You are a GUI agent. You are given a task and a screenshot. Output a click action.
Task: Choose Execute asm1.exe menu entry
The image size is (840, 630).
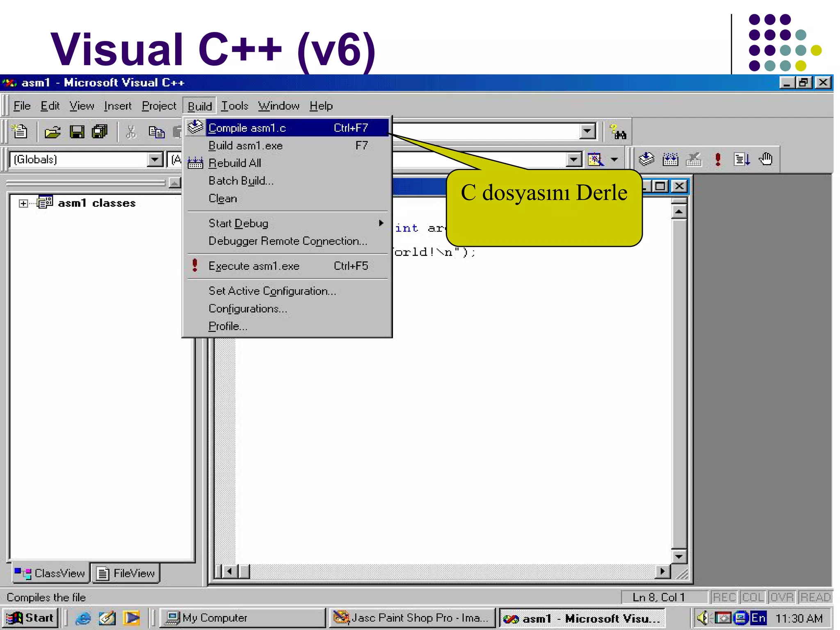[287, 266]
